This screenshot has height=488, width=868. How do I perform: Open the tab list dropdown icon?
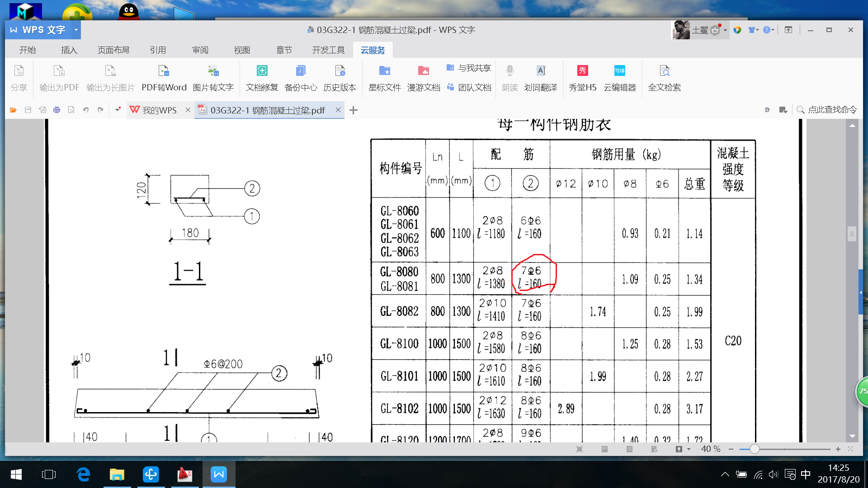[x=783, y=110]
